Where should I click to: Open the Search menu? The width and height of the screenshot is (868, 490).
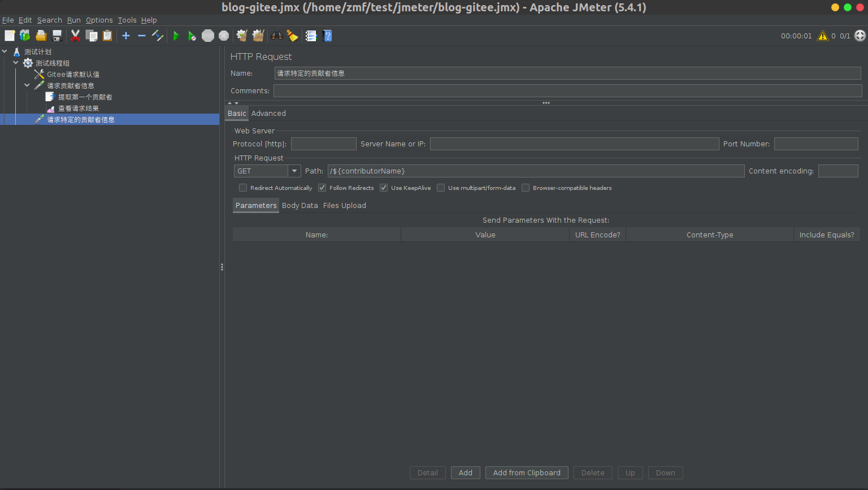click(x=50, y=20)
